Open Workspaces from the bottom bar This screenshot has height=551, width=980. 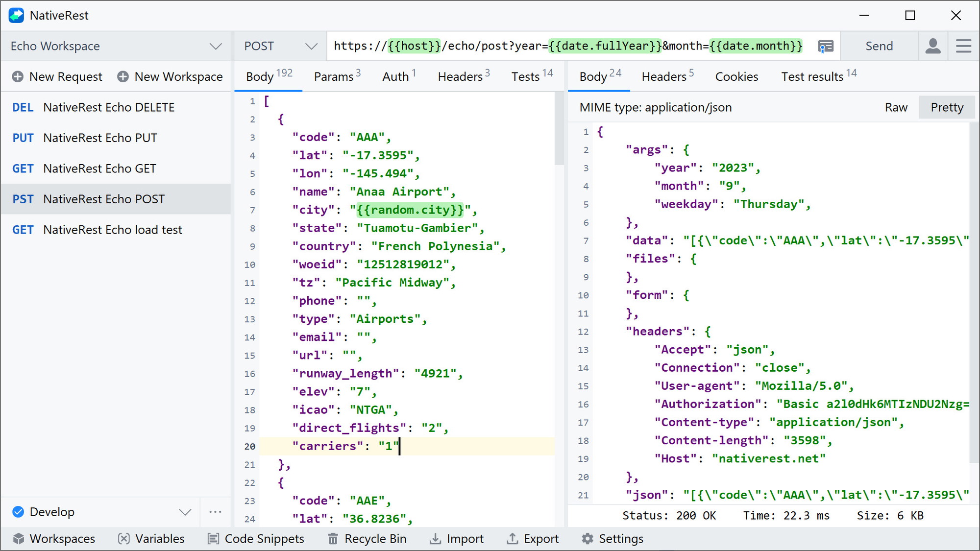[x=54, y=539]
